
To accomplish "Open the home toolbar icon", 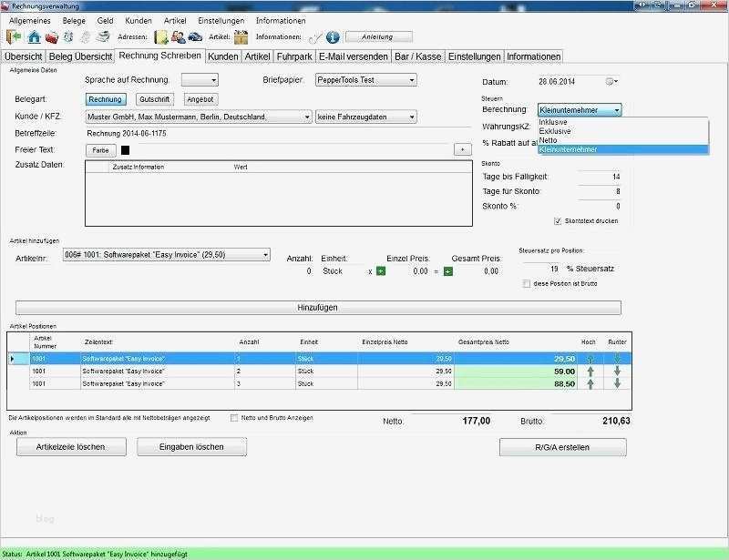I will [34, 36].
